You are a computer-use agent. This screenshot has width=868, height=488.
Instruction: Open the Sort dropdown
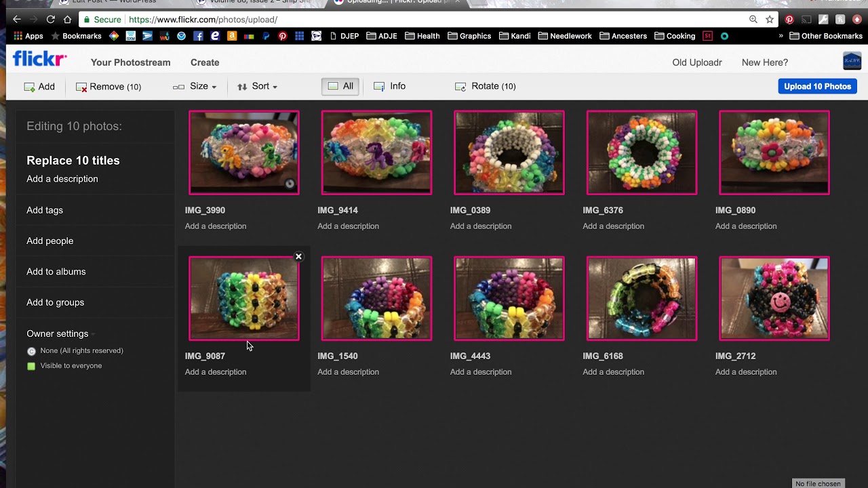pos(257,86)
